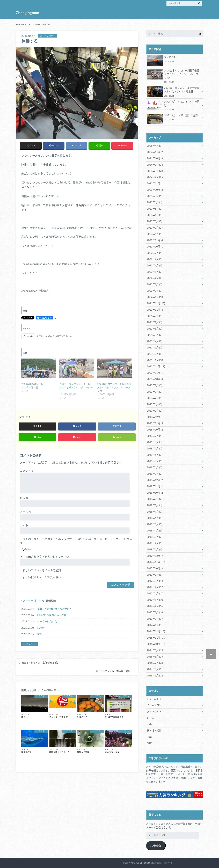The width and height of the screenshot is (219, 868).
Task: Open the ローラーに乗れた！ article link
Action: point(48,621)
